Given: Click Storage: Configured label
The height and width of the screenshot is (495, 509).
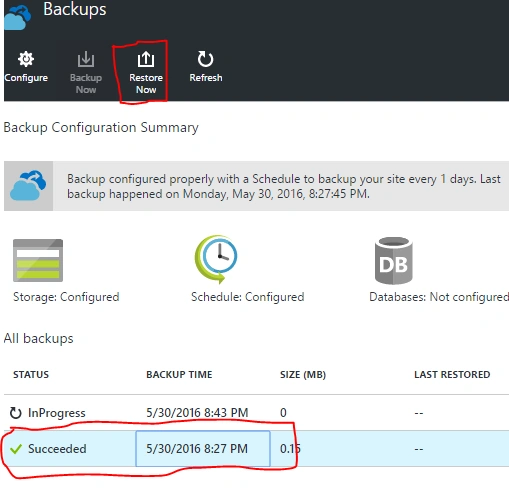Looking at the screenshot, I should 66,297.
